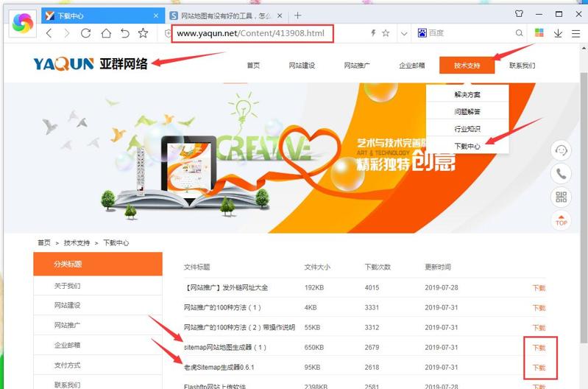The width and height of the screenshot is (588, 389).
Task: Click 下载中心 in the breadcrumb
Action: 116,243
